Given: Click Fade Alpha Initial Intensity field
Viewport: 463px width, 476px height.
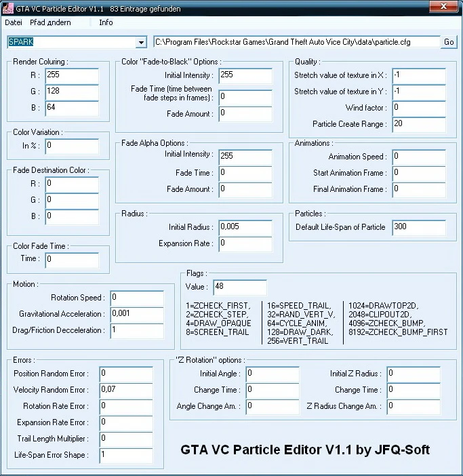Looking at the screenshot, I should 245,157.
